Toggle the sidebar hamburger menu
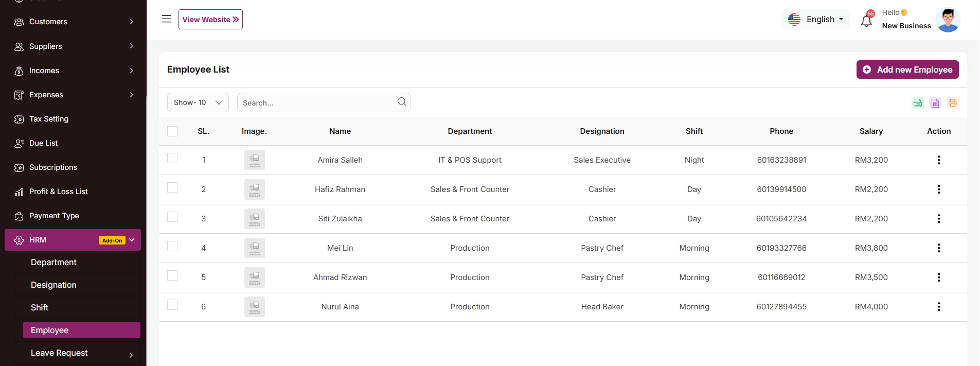The image size is (980, 366). (166, 19)
